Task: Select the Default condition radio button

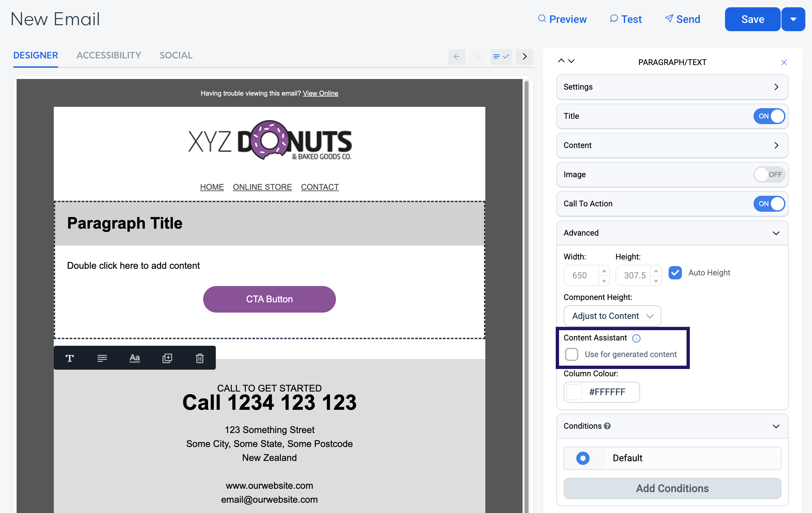Action: click(x=583, y=458)
